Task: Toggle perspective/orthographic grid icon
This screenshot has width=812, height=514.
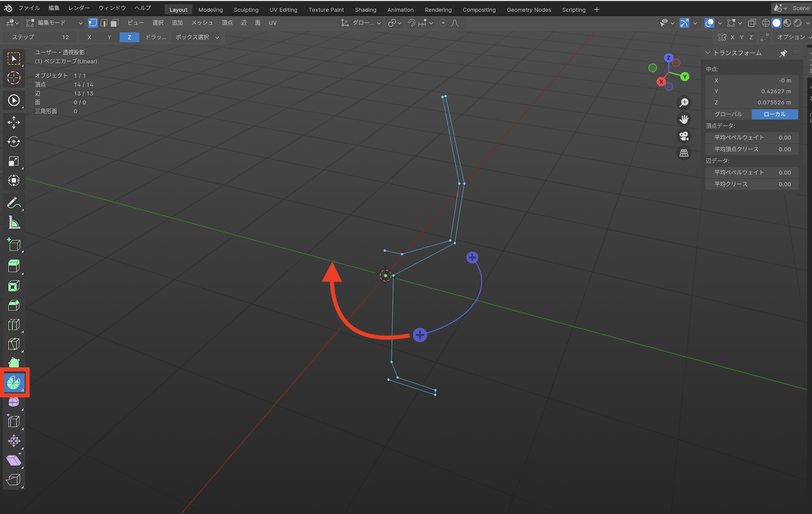Action: tap(684, 153)
